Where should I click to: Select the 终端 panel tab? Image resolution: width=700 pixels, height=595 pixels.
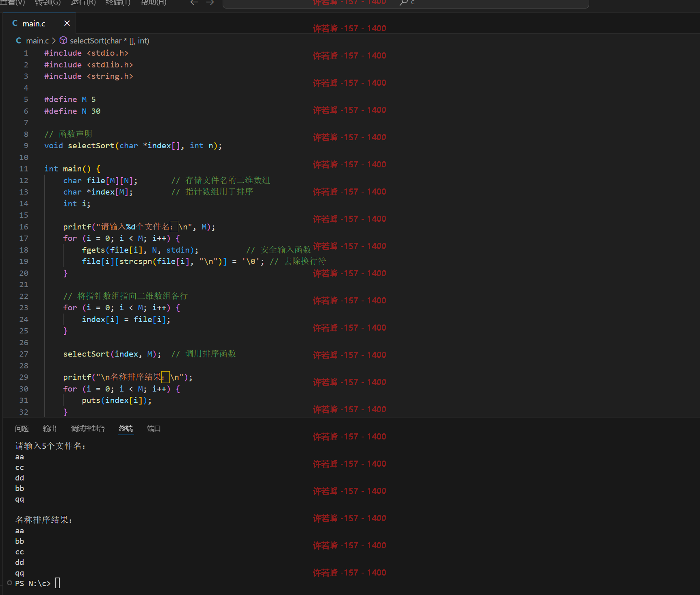tap(126, 428)
